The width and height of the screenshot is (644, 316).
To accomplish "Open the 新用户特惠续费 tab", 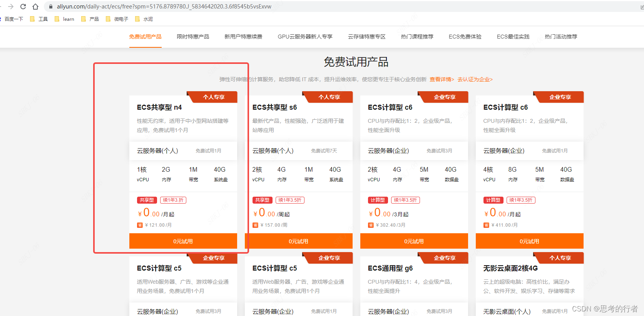I will click(x=243, y=37).
